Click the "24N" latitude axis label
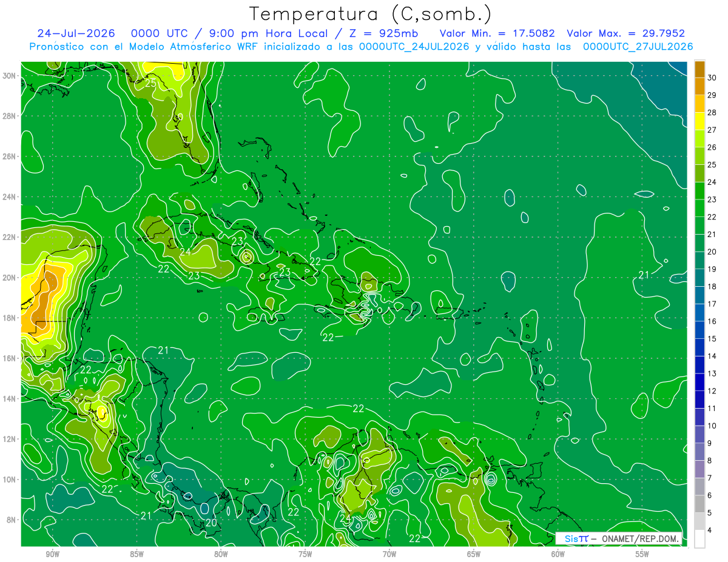 click(10, 197)
